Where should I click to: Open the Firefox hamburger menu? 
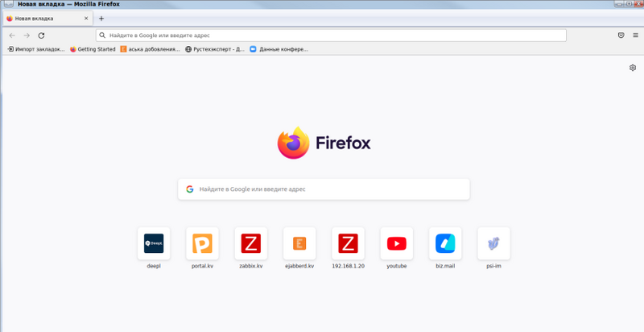tap(635, 35)
